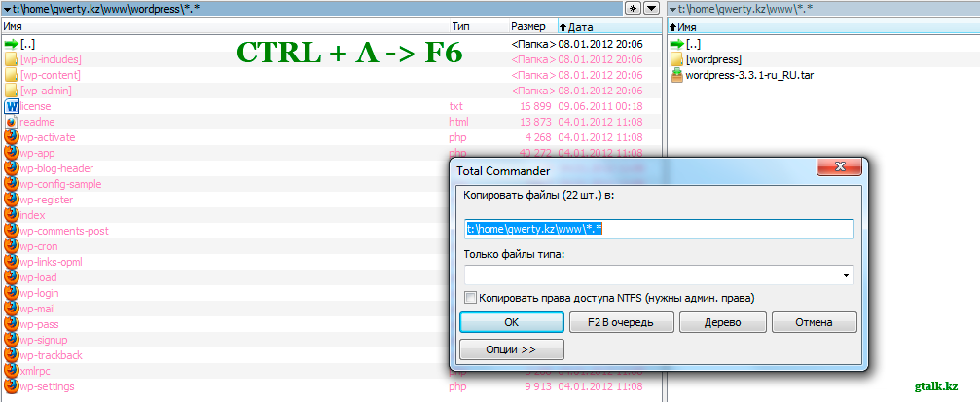980x402 pixels.
Task: Click the wordpress folder icon in right panel
Action: [677, 59]
